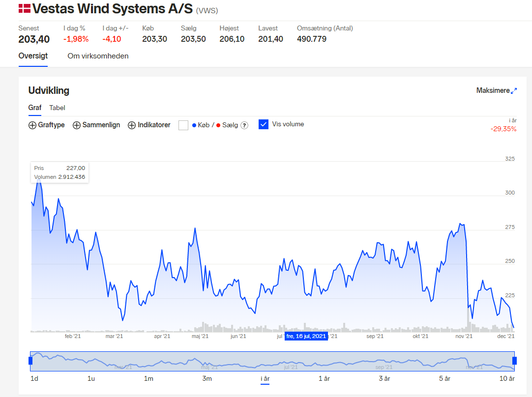532x397 pixels.
Task: Choose the 1d time range
Action: [34, 378]
